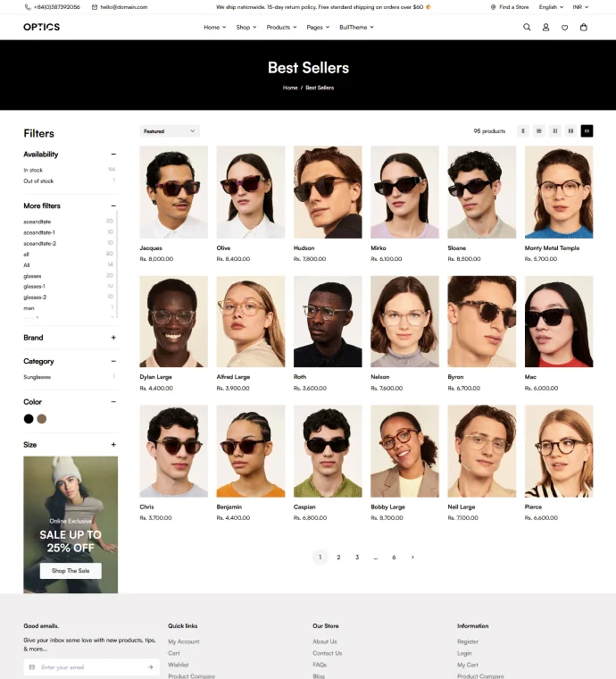Go to pagination page 2

coord(338,557)
